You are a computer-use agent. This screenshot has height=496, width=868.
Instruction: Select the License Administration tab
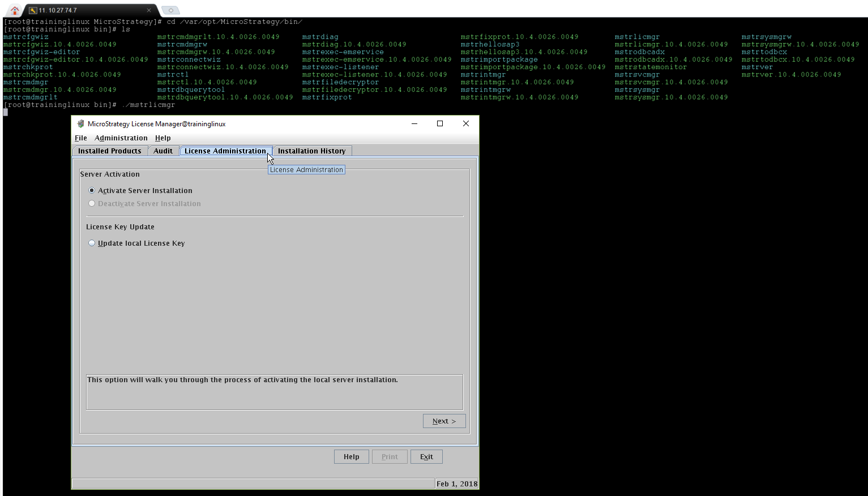click(x=225, y=151)
